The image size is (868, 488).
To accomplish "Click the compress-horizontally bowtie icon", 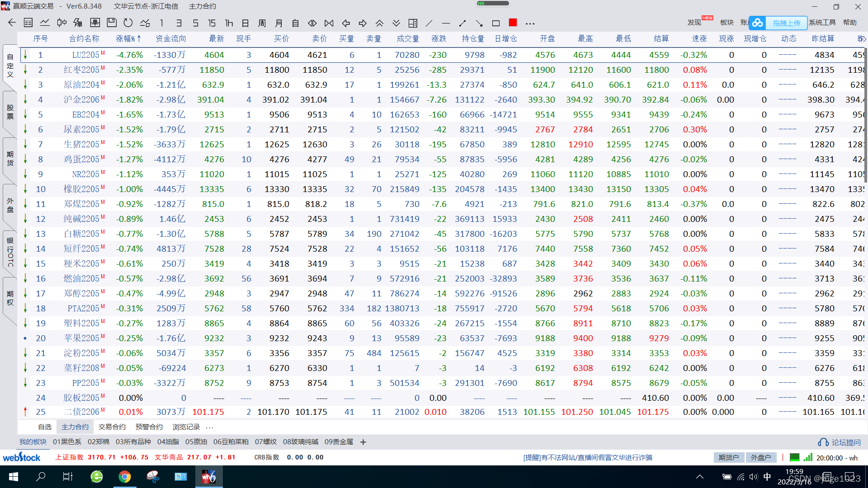I will 329,23.
